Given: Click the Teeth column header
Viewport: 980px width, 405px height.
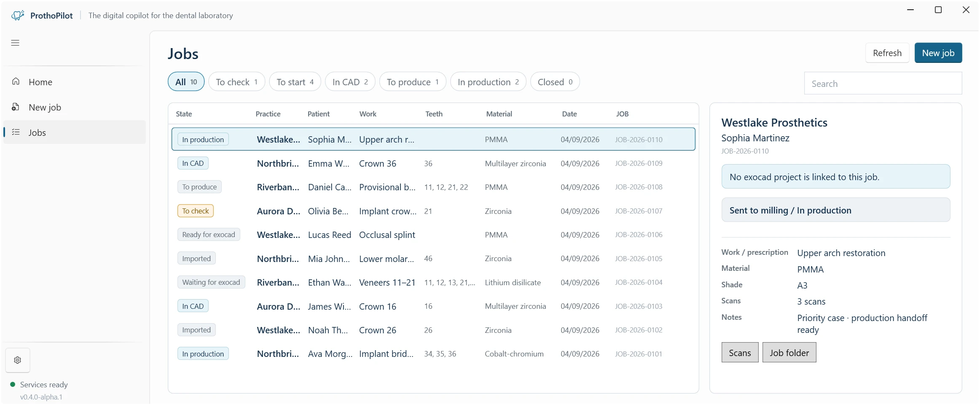Looking at the screenshot, I should point(434,114).
